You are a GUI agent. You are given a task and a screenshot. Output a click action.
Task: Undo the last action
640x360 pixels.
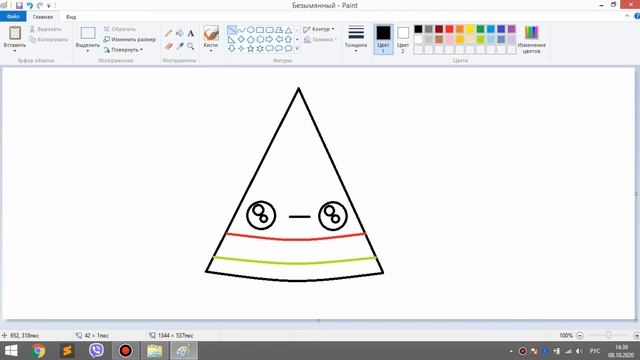30,5
